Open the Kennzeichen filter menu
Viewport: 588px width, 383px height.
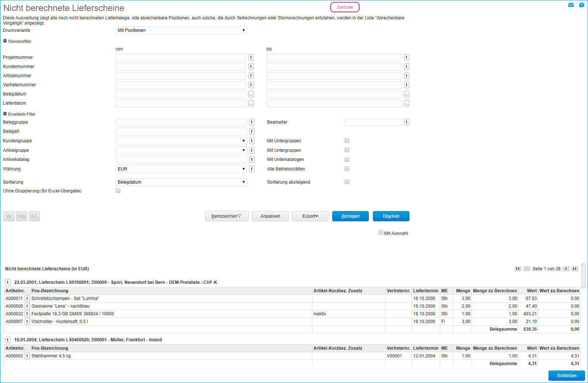(226, 216)
